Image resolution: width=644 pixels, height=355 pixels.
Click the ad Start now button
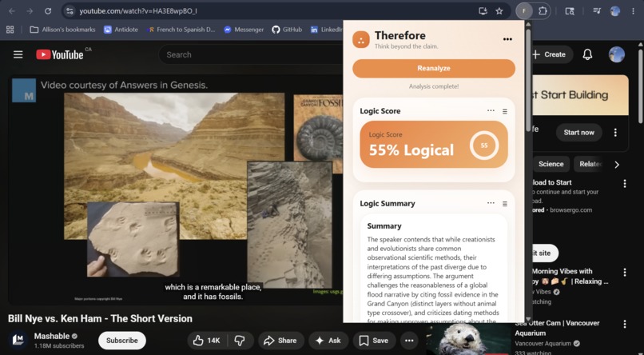pyautogui.click(x=578, y=132)
